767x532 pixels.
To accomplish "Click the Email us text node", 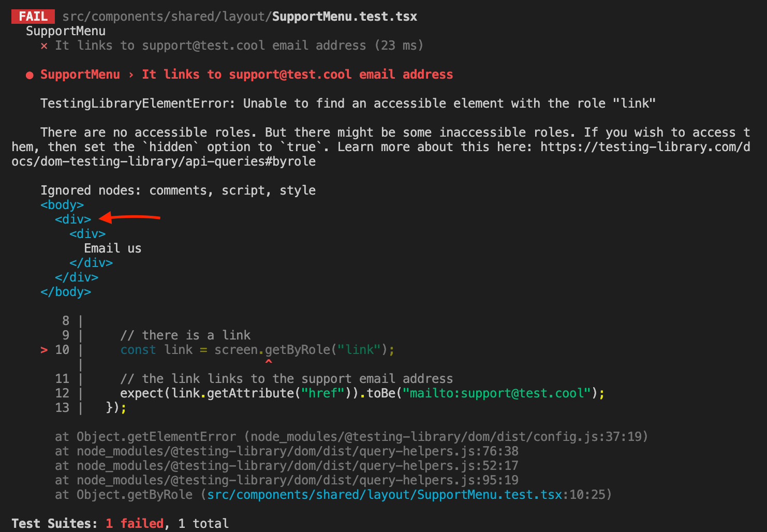I will pos(112,248).
